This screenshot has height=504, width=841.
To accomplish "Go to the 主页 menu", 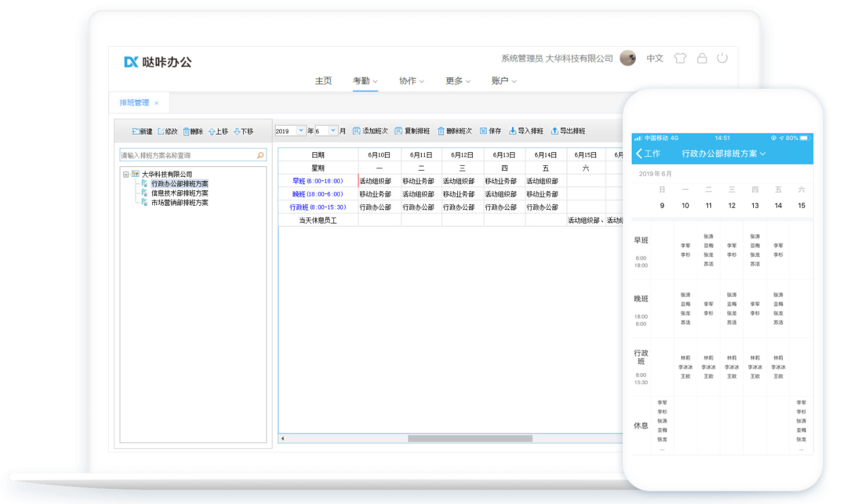I will 324,80.
